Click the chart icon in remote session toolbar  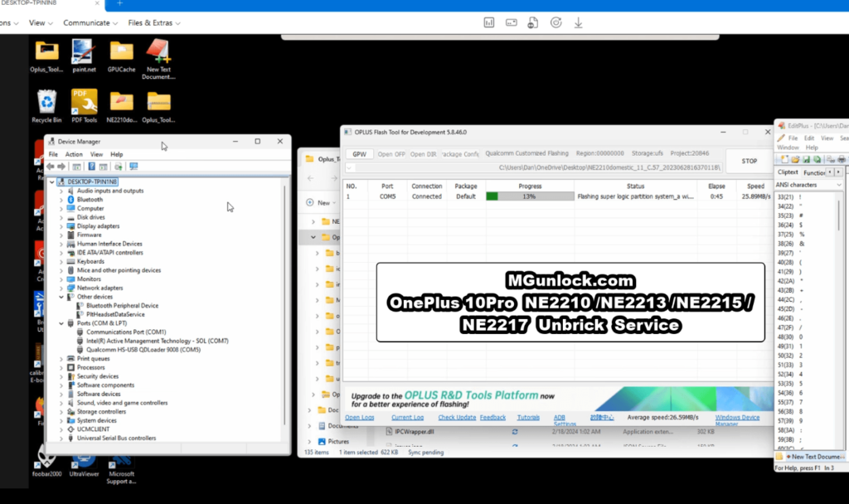click(x=489, y=22)
